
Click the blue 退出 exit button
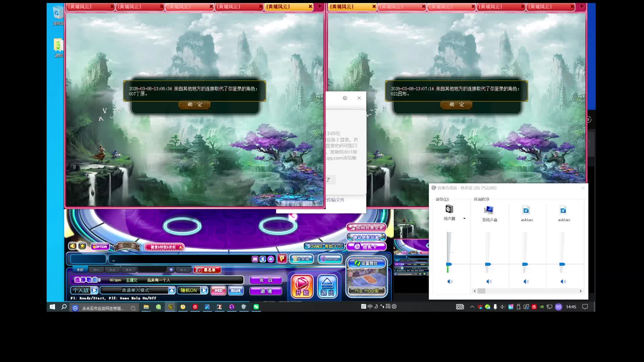[327, 286]
